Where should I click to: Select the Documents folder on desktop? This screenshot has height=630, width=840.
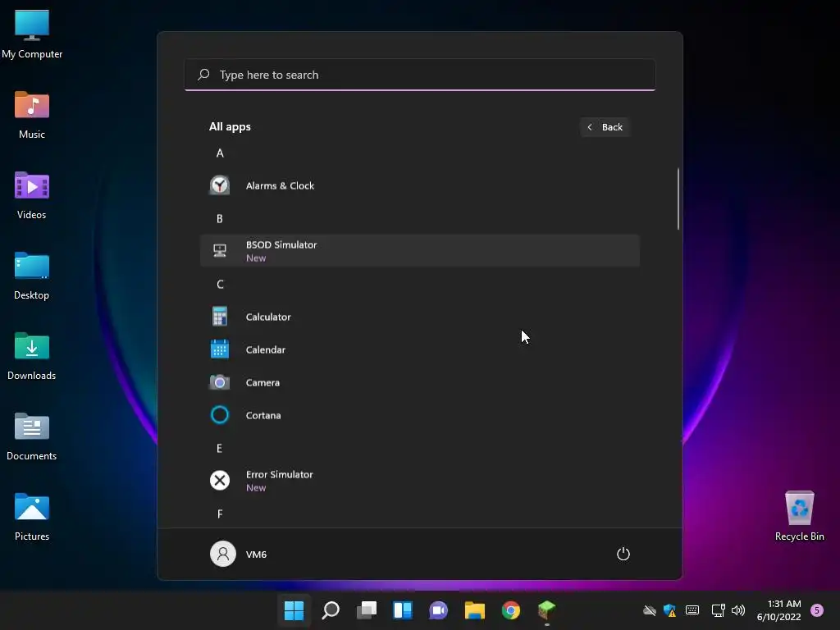[32, 436]
